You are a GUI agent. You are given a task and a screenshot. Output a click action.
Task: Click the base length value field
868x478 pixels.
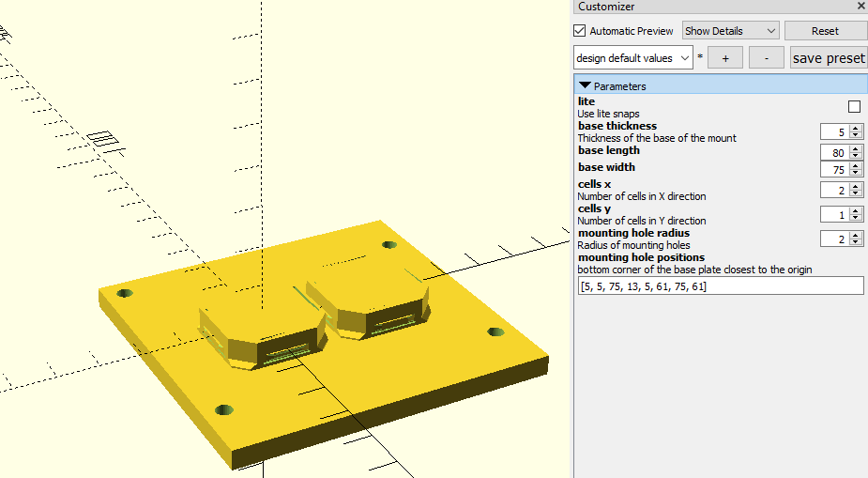834,152
